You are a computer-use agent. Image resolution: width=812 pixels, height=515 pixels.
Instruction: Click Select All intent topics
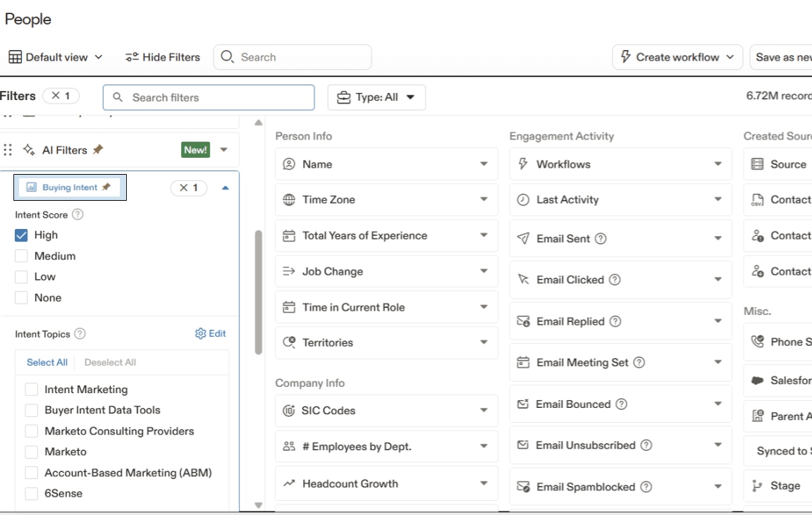coord(47,362)
